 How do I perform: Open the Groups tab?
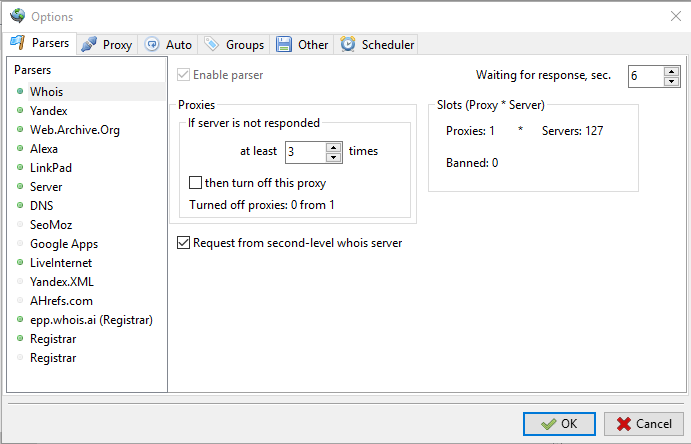(234, 44)
